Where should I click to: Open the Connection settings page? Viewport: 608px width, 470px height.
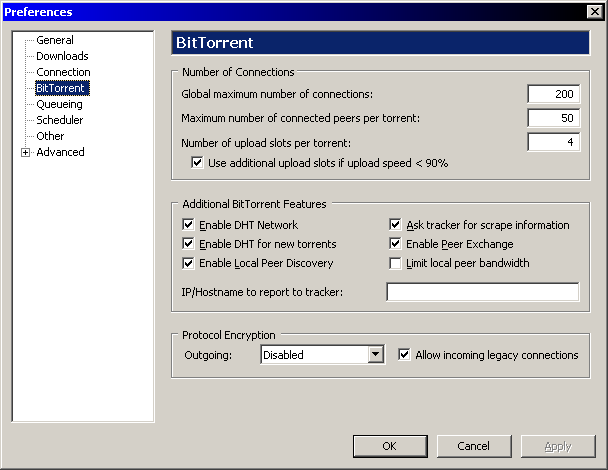(x=63, y=72)
